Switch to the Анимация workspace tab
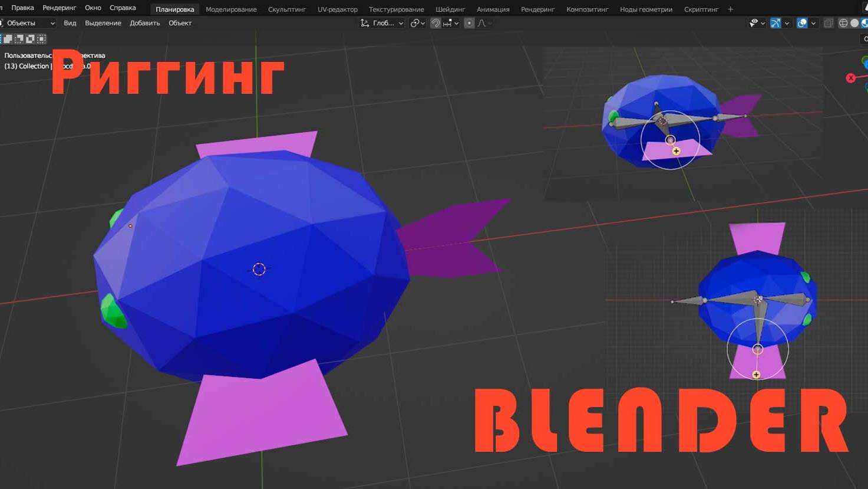The height and width of the screenshot is (489, 868). coord(493,9)
